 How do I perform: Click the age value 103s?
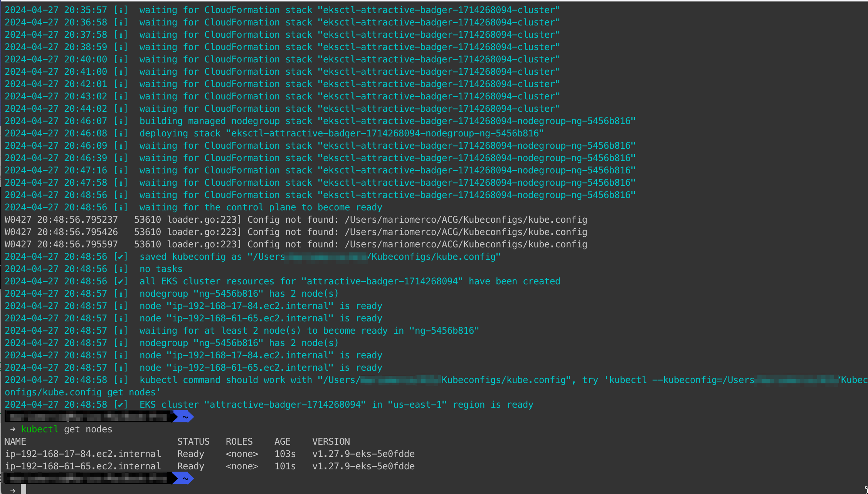pos(285,454)
